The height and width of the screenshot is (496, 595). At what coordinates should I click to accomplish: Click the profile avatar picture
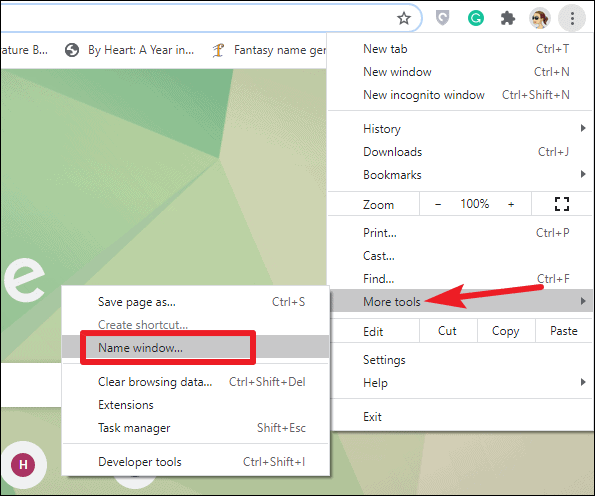(540, 18)
